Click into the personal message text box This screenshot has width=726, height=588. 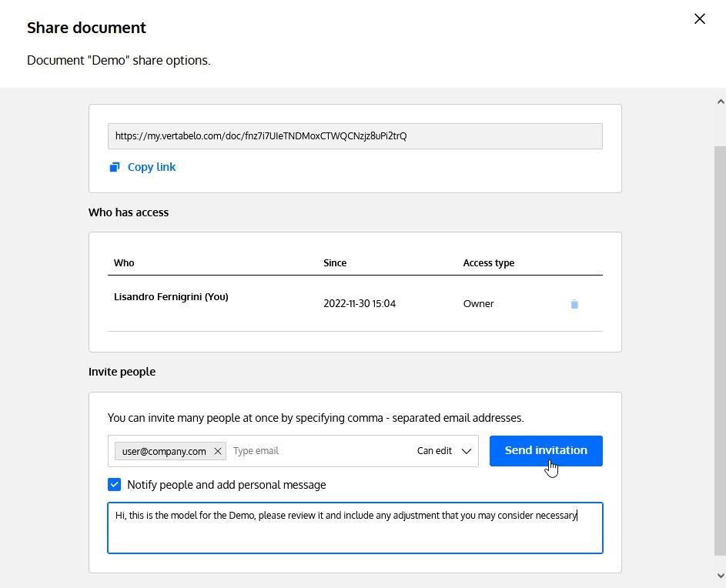pos(355,528)
